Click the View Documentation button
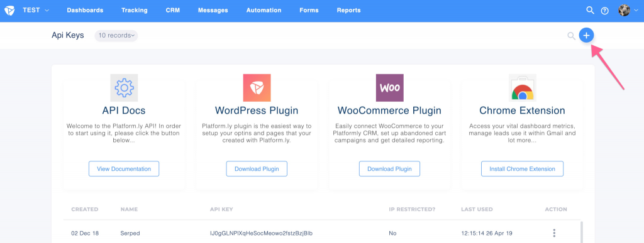This screenshot has height=243, width=644. pyautogui.click(x=124, y=169)
